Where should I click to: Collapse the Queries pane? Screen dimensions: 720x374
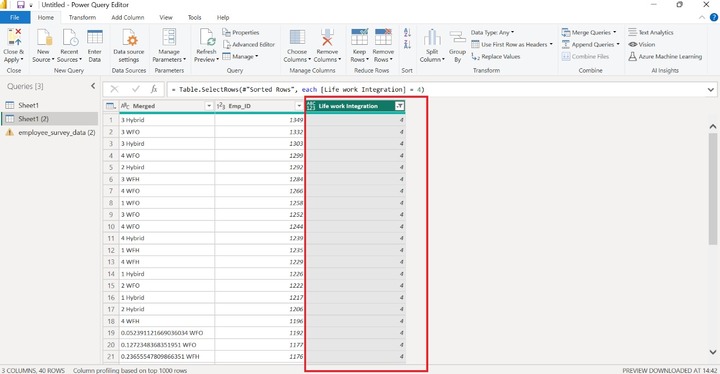click(x=93, y=86)
